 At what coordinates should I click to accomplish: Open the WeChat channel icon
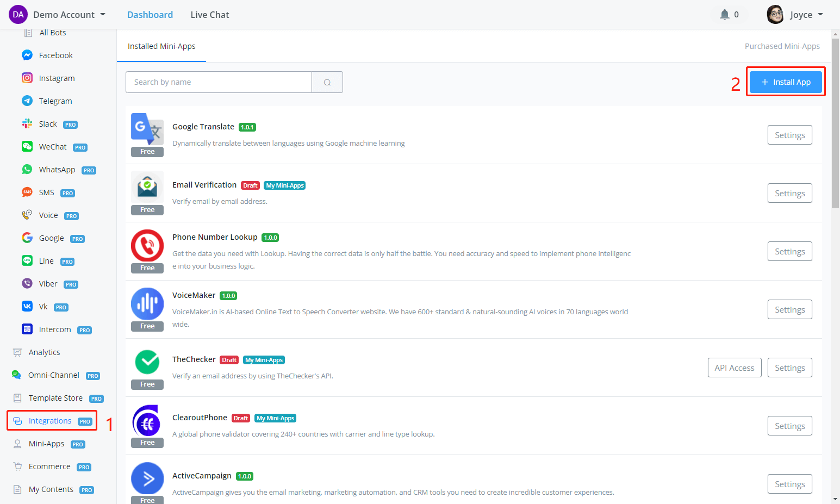pyautogui.click(x=27, y=146)
